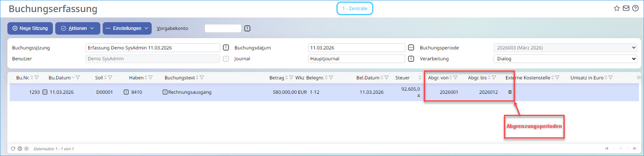Screen dimensions: 644x156
Task: Jump to first page of records
Action: [x=607, y=148]
